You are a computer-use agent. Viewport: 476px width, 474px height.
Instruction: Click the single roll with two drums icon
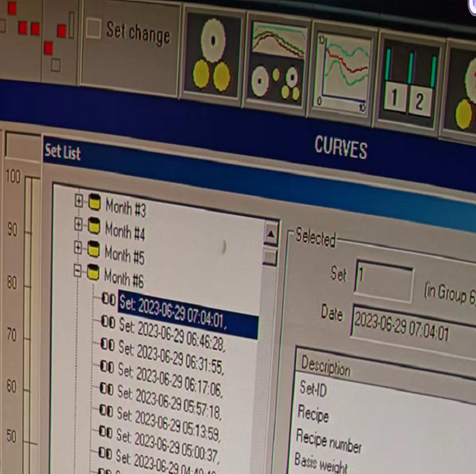click(x=212, y=56)
